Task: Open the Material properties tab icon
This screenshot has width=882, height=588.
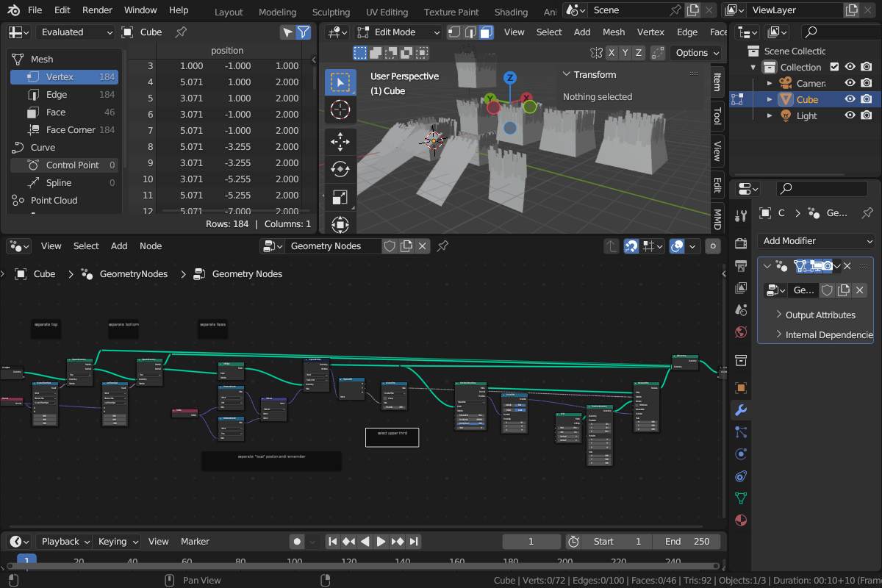Action: click(x=741, y=520)
